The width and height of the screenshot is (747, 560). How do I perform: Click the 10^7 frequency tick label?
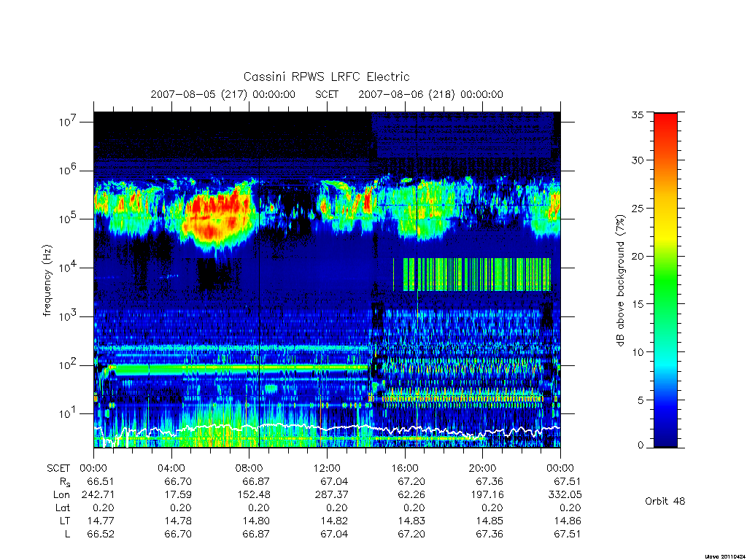(x=68, y=122)
